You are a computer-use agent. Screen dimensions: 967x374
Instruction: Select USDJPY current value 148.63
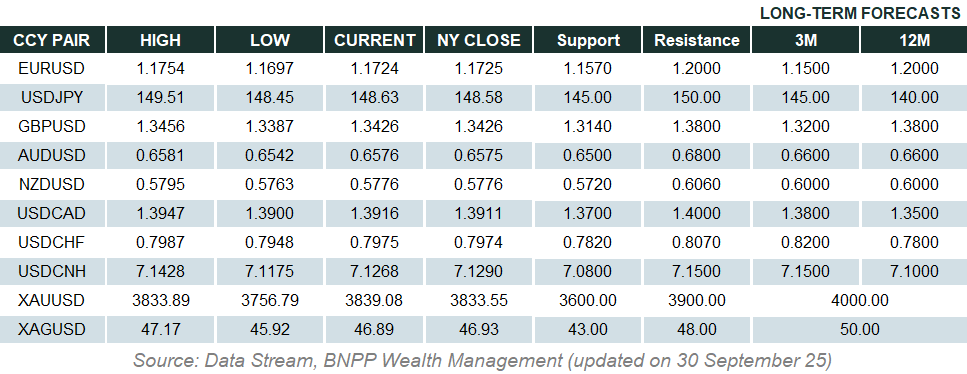pos(374,98)
